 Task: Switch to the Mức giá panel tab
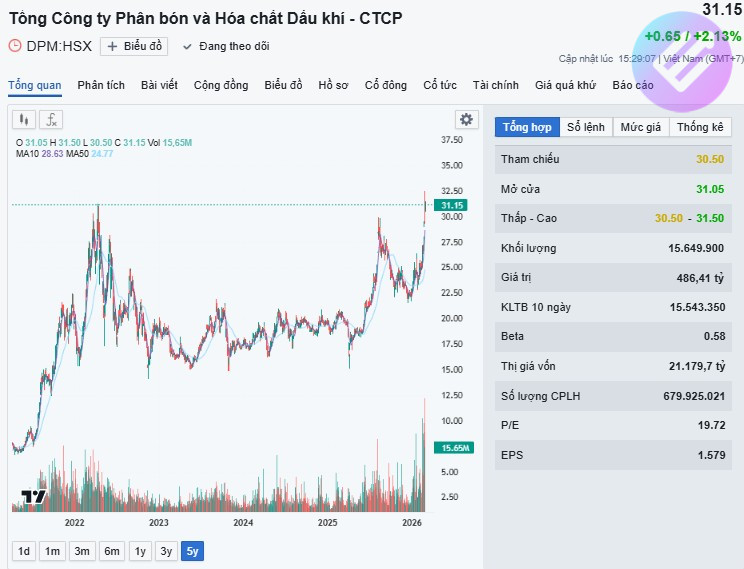(x=641, y=127)
